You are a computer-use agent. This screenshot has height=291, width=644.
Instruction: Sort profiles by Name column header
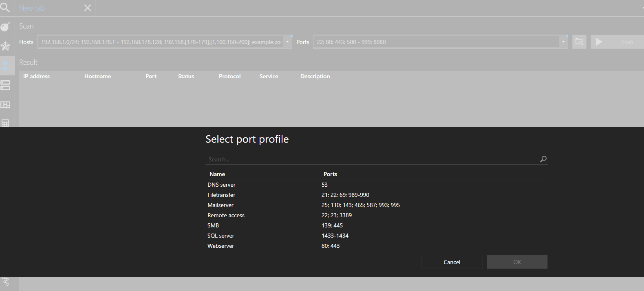tap(217, 174)
